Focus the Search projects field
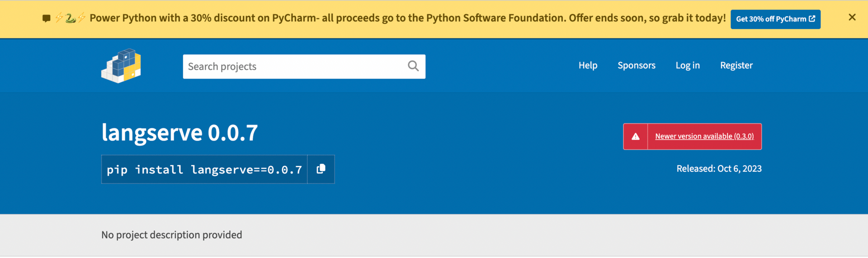This screenshot has width=868, height=258. point(294,66)
